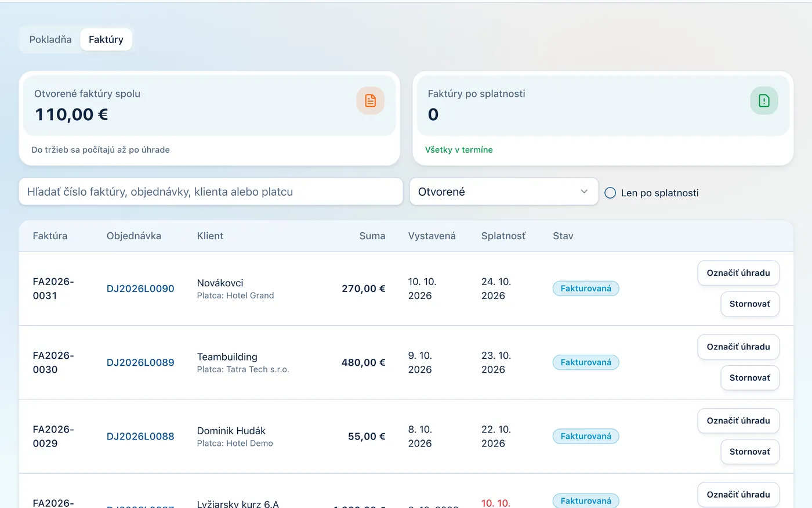Focus the invoice search field
The image size is (812, 508).
point(211,192)
